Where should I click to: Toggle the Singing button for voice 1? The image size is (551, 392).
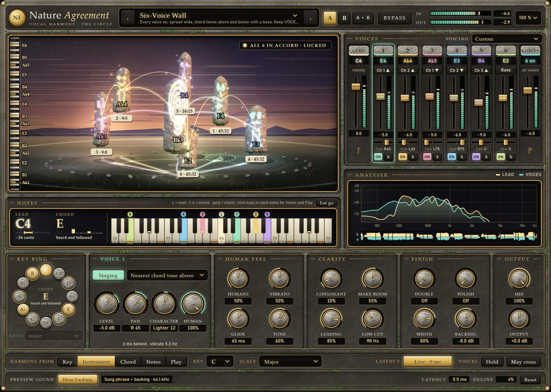(108, 275)
